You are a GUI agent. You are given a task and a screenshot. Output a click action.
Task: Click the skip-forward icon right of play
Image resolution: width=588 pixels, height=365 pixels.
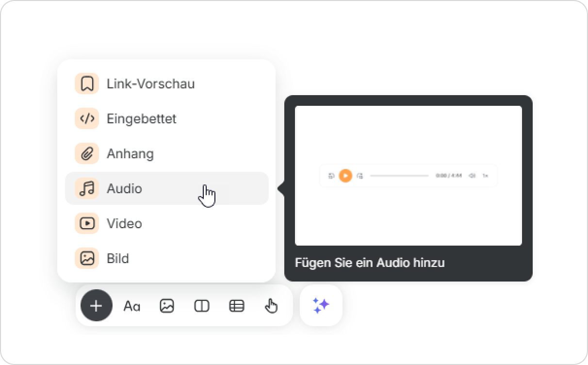tap(359, 176)
